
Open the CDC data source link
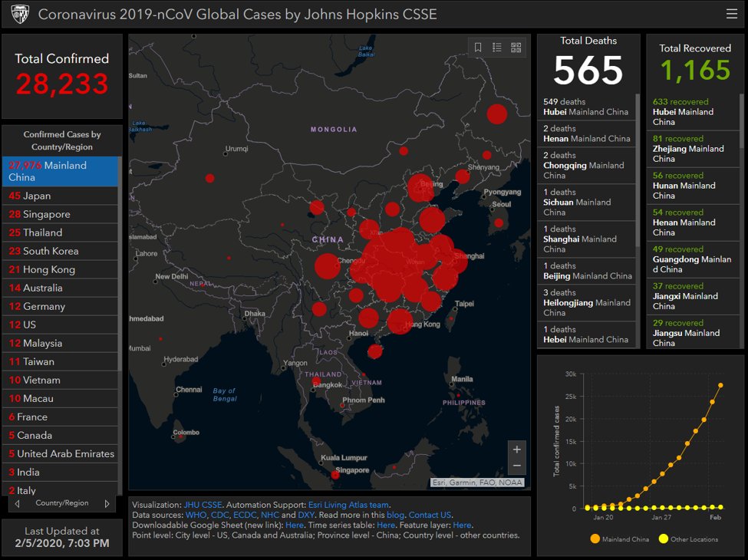(220, 515)
